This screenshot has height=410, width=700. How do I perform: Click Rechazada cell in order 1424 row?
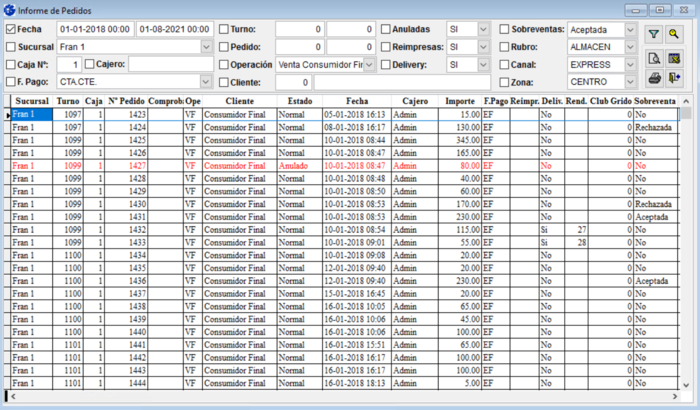pos(655,127)
